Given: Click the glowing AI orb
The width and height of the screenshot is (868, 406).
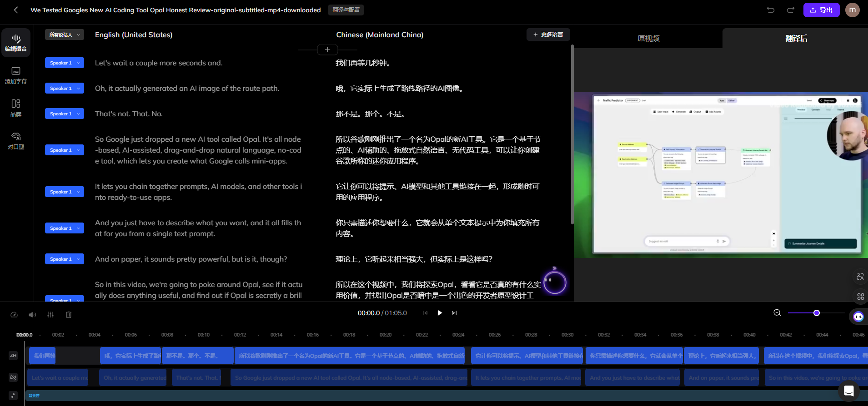Looking at the screenshot, I should [555, 282].
